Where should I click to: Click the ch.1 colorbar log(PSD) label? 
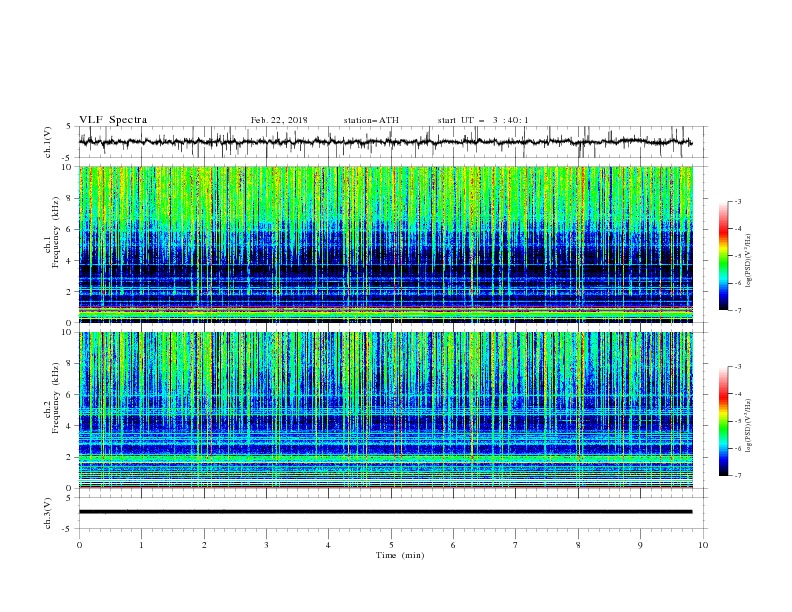(748, 260)
